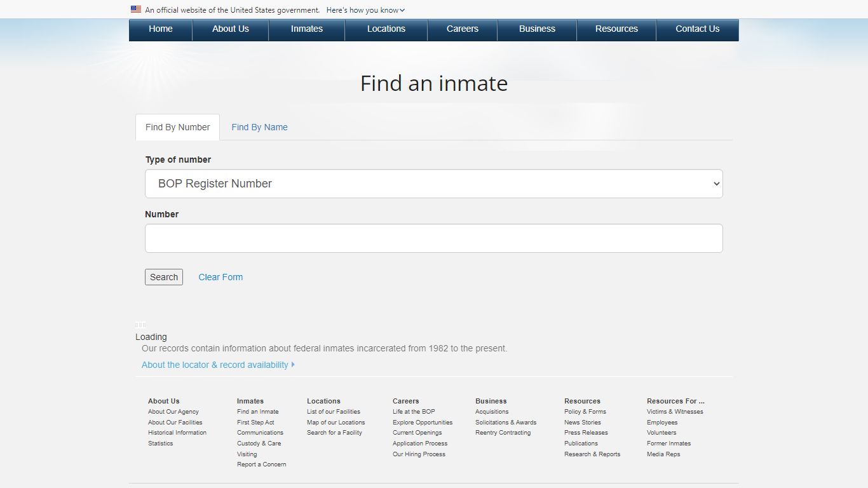
Task: Open Current Openings under Careers
Action: (x=417, y=433)
